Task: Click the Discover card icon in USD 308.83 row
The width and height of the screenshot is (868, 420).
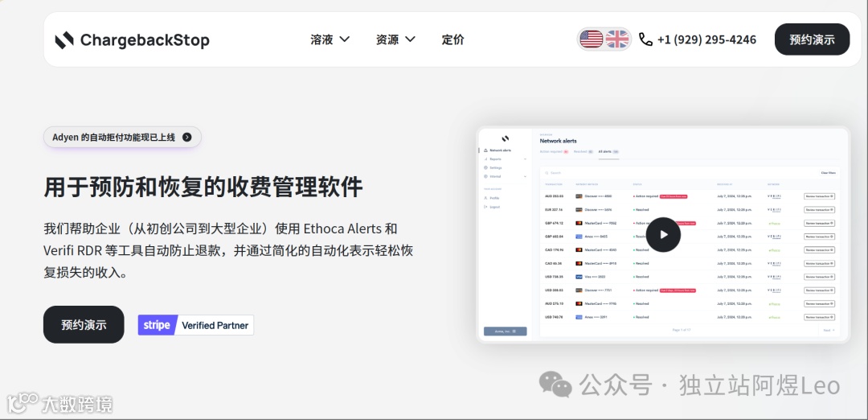Action: tap(579, 290)
